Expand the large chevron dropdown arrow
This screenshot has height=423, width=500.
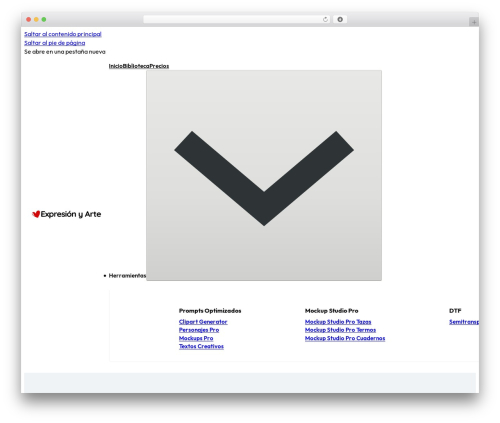coord(264,175)
